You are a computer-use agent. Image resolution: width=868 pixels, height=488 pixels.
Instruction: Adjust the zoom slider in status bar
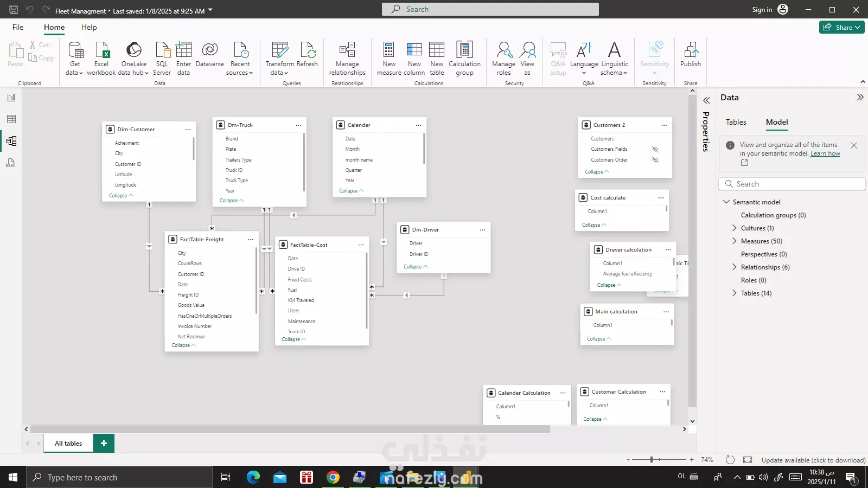[652, 460]
